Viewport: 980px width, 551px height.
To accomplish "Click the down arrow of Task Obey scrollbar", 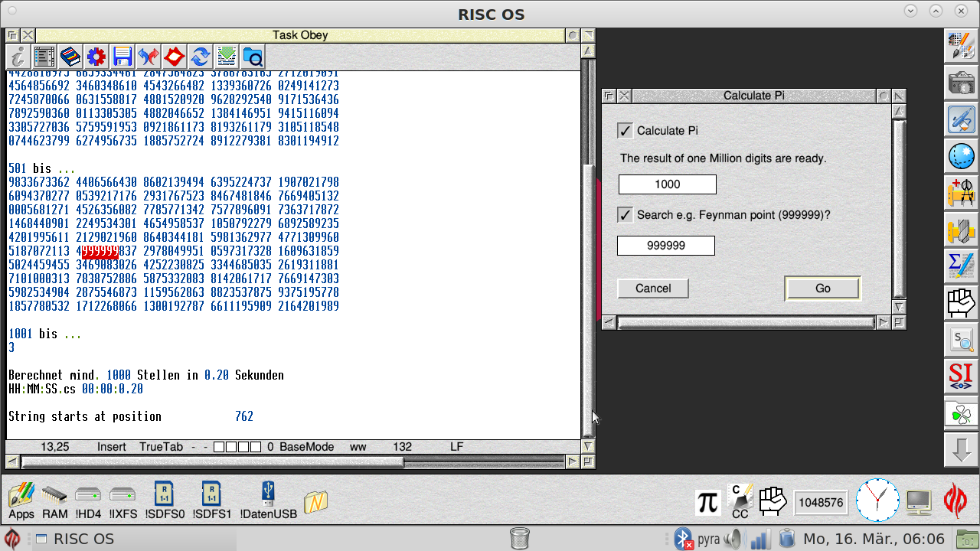I will (x=588, y=446).
